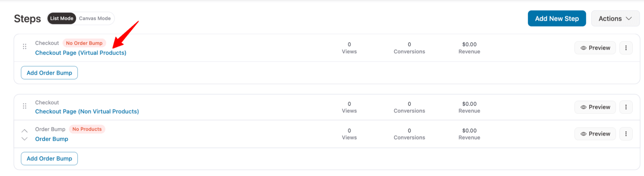This screenshot has height=176, width=644.
Task: Add Order Bump to Virtual Products checkout
Action: (49, 73)
